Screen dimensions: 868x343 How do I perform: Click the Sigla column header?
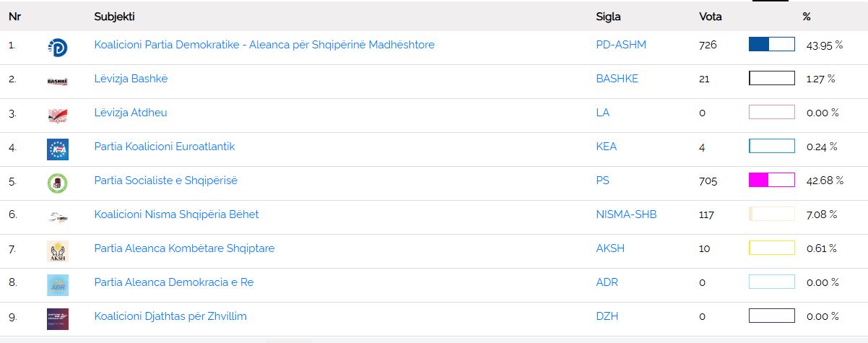[x=608, y=17]
